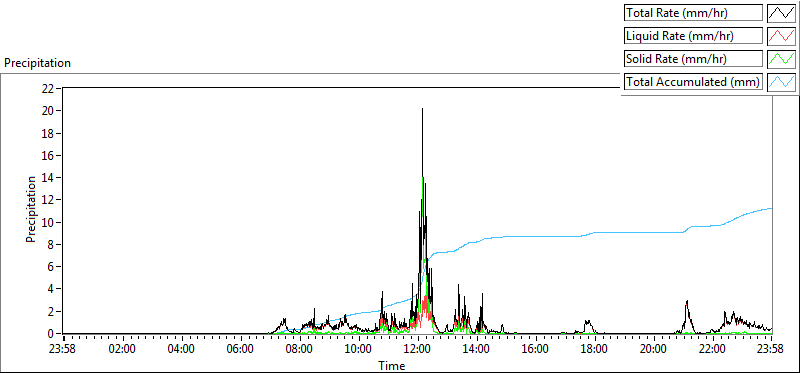Click the total rate peak just after 21:00
Screen dimensions: 800x373
687,302
